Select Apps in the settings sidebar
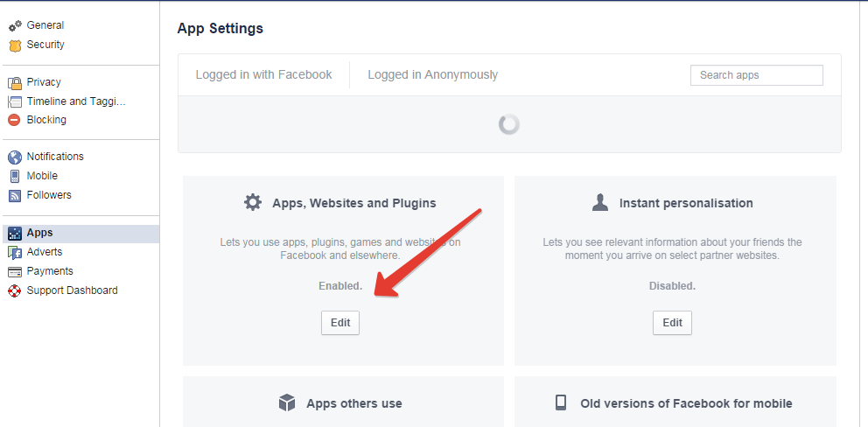This screenshot has width=868, height=427. point(39,233)
